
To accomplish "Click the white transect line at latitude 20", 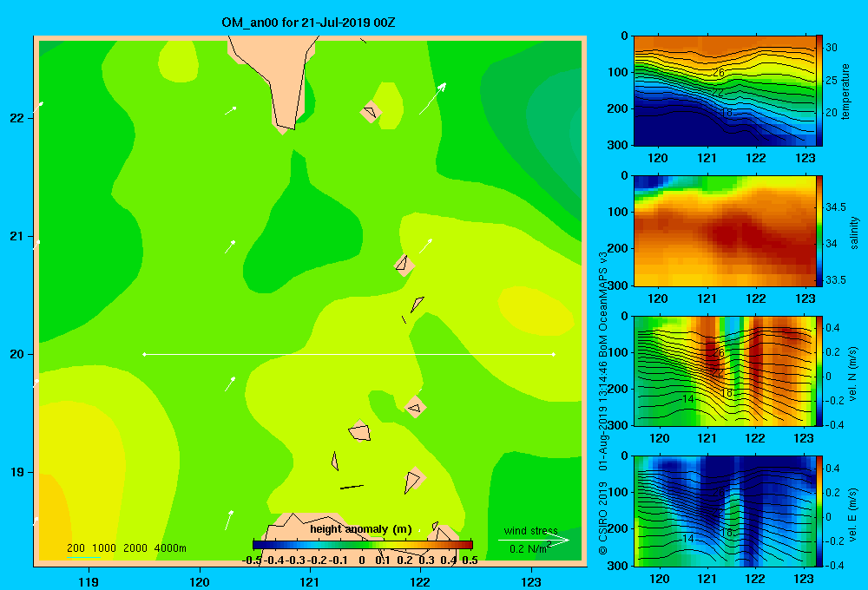I will point(349,354).
